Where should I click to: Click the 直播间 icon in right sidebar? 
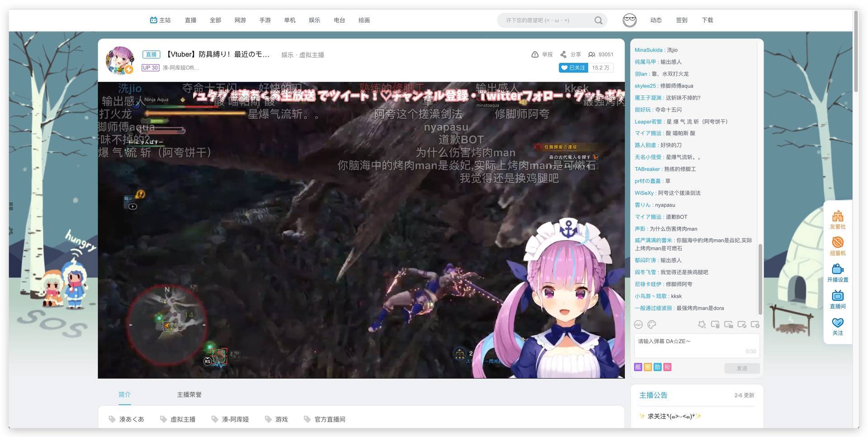tap(837, 299)
